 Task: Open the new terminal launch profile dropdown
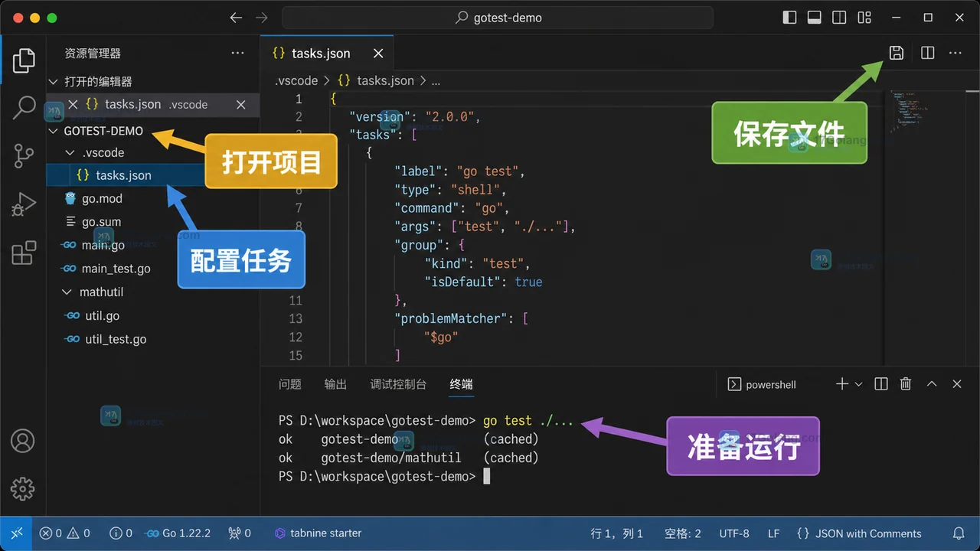point(858,384)
